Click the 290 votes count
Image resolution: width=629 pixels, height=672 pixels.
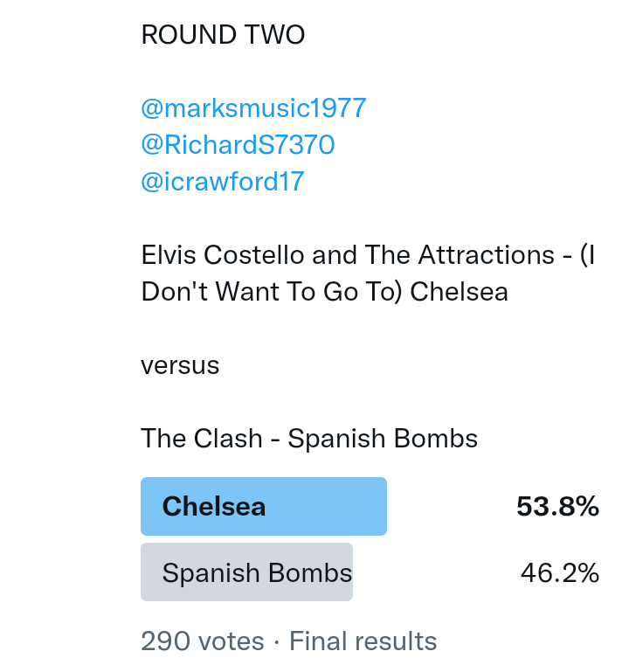(202, 641)
